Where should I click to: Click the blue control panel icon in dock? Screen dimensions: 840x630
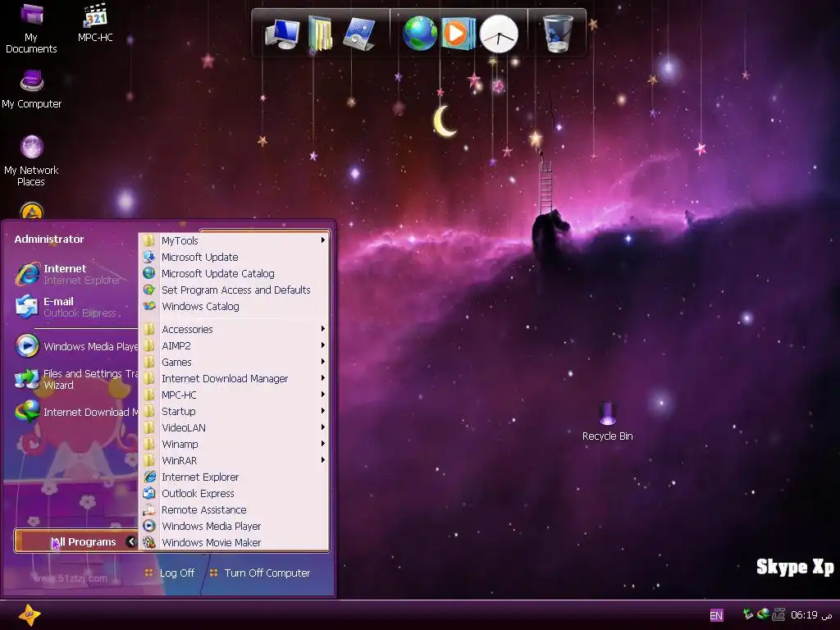359,34
